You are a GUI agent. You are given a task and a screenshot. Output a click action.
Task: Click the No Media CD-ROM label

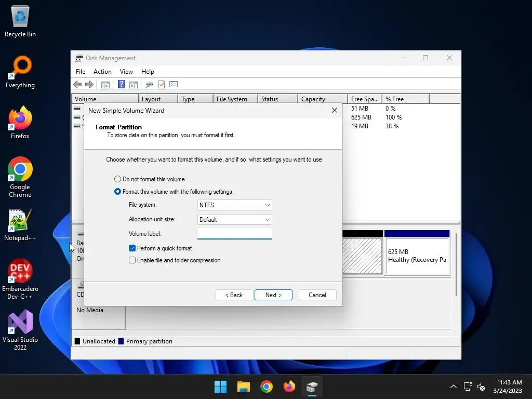tap(89, 310)
